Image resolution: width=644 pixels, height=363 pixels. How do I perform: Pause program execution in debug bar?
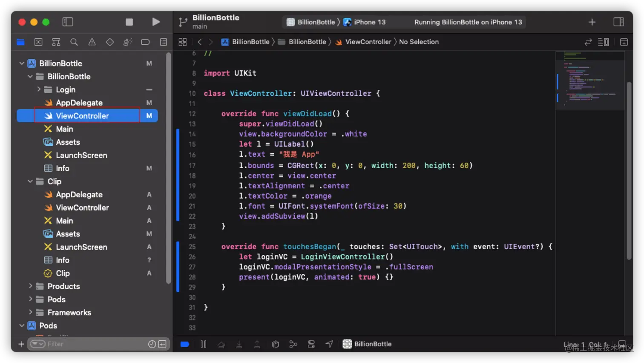point(204,344)
